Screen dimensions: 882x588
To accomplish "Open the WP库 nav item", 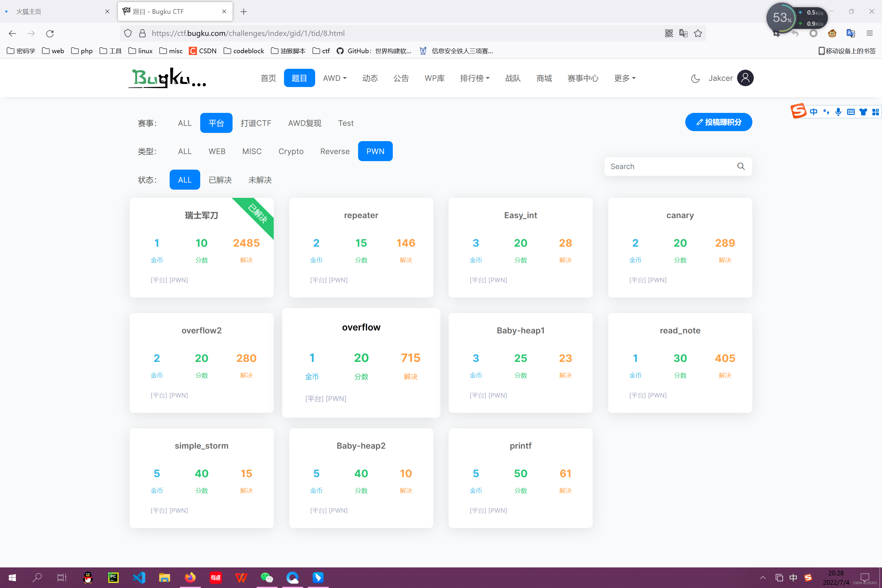I will click(434, 78).
